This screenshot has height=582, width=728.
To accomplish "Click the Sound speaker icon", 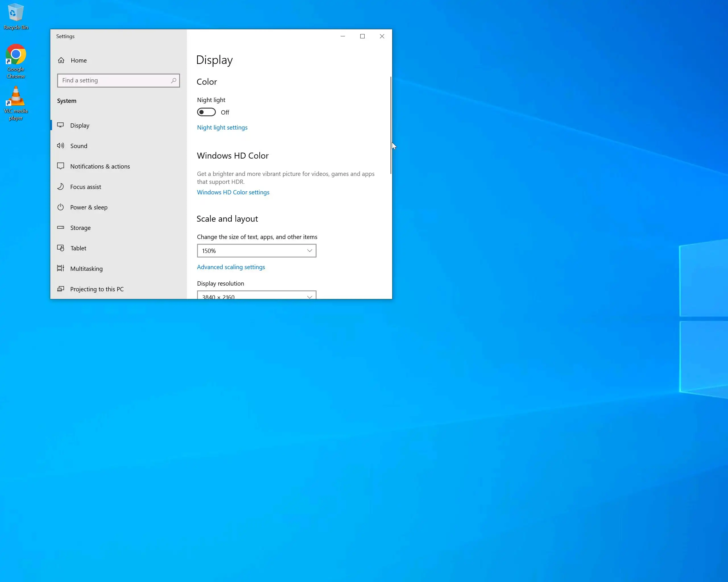I will click(x=61, y=146).
